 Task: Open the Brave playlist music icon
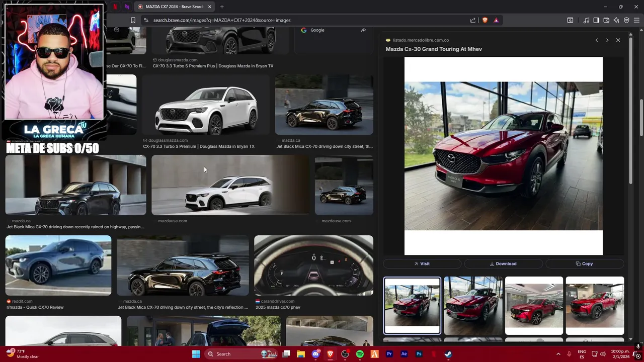[x=586, y=20]
